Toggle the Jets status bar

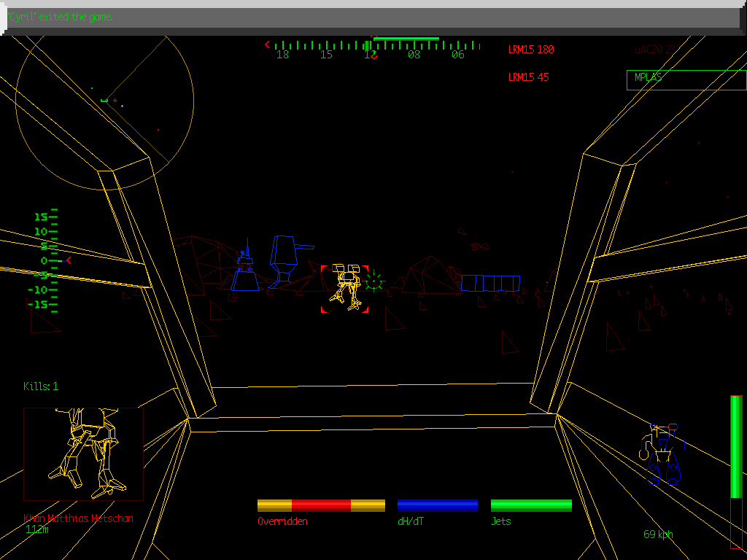tap(531, 504)
